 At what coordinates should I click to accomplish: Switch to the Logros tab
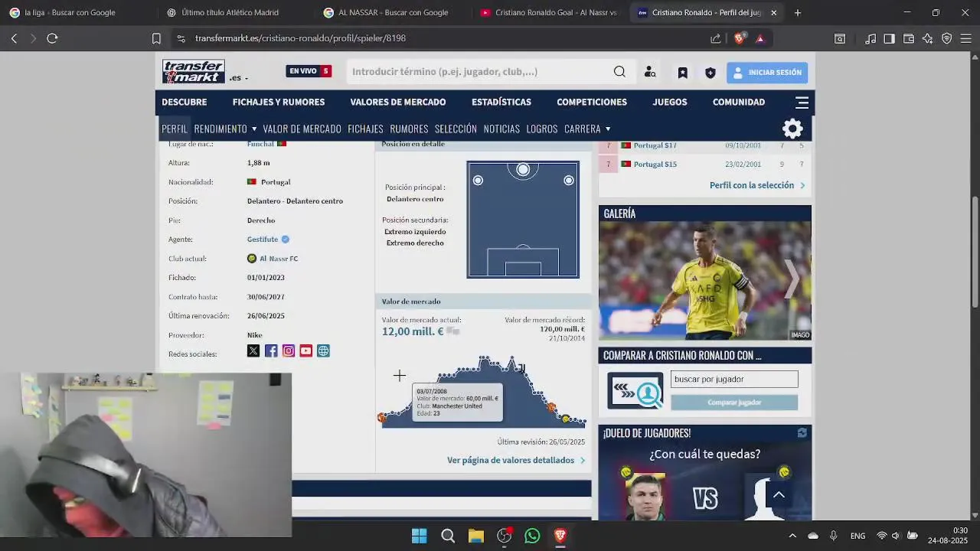[542, 129]
